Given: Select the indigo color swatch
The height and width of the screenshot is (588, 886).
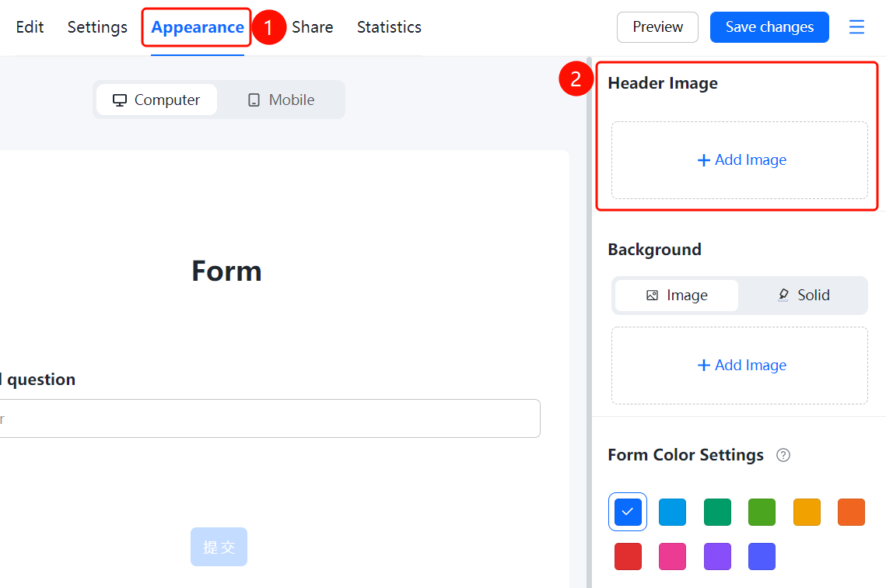Looking at the screenshot, I should tap(762, 557).
